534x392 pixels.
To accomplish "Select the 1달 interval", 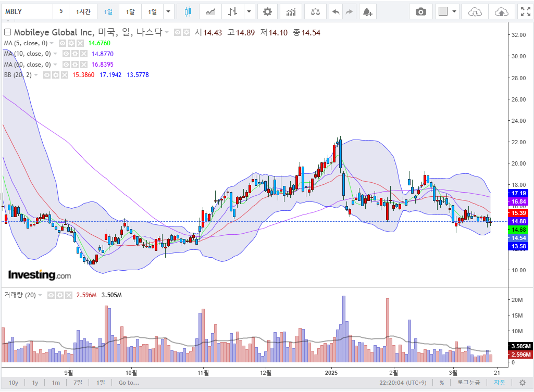I will tap(130, 12).
